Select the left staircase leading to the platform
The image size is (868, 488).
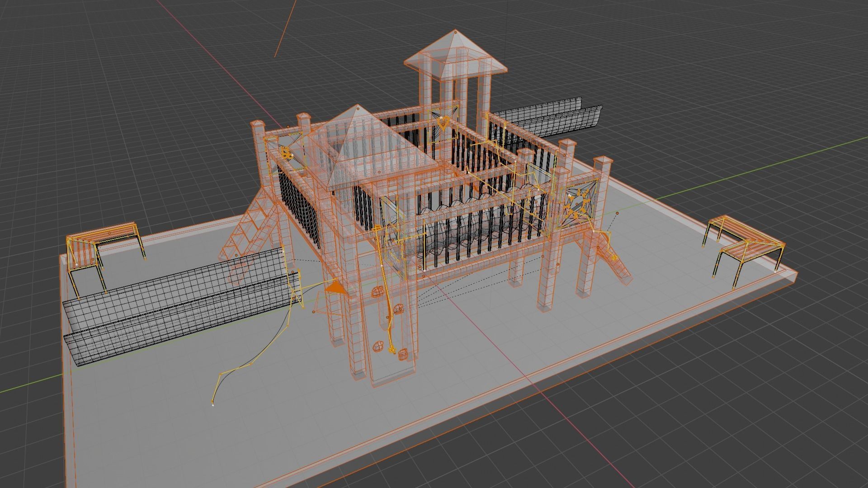point(248,233)
